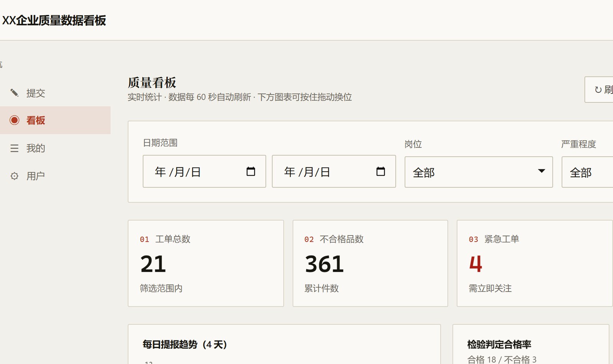This screenshot has width=613, height=364.
Task: Open the start date calendar picker icon
Action: (x=251, y=171)
